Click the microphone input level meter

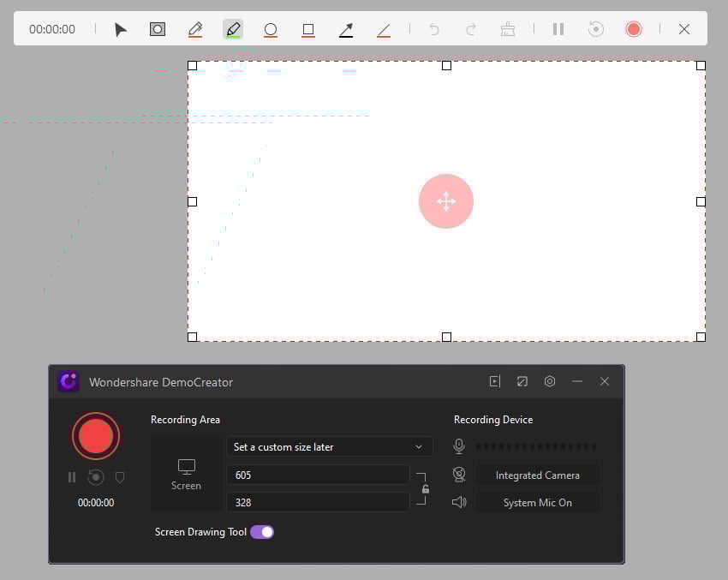535,445
